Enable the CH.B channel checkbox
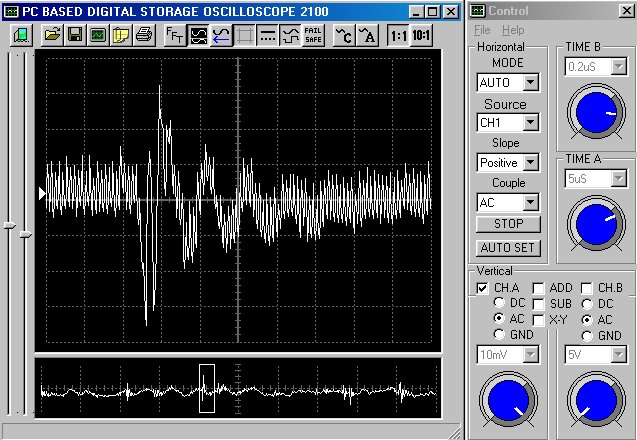This screenshot has width=637, height=440. pos(588,288)
